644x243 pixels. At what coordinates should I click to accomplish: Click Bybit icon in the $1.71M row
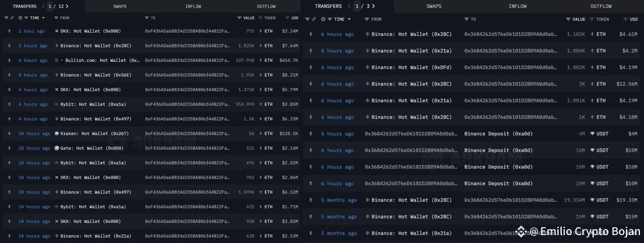tap(57, 207)
